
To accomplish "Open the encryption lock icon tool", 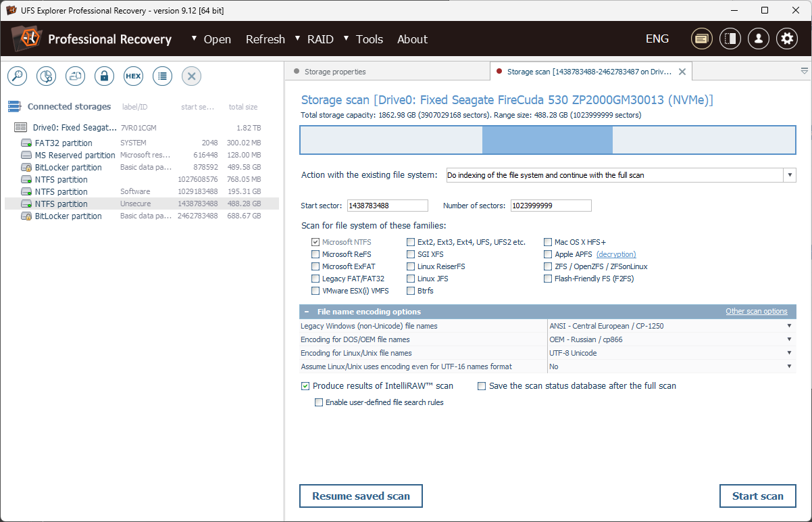I will (x=104, y=76).
